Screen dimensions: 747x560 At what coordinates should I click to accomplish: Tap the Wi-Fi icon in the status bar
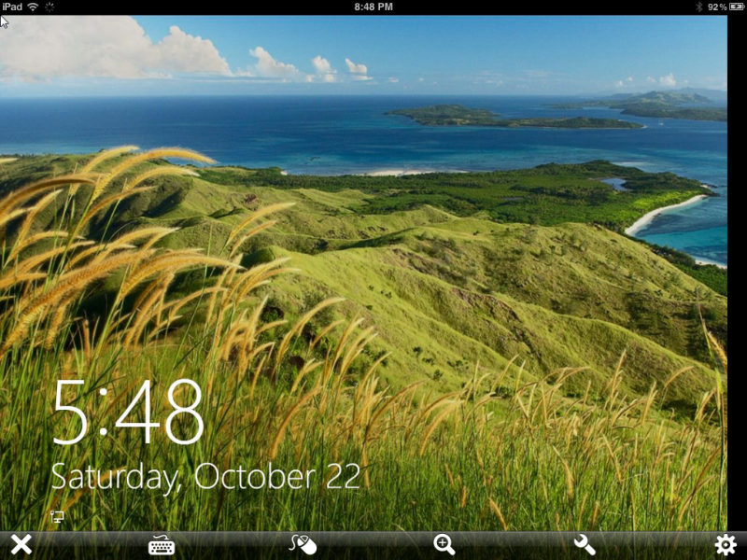click(x=33, y=7)
